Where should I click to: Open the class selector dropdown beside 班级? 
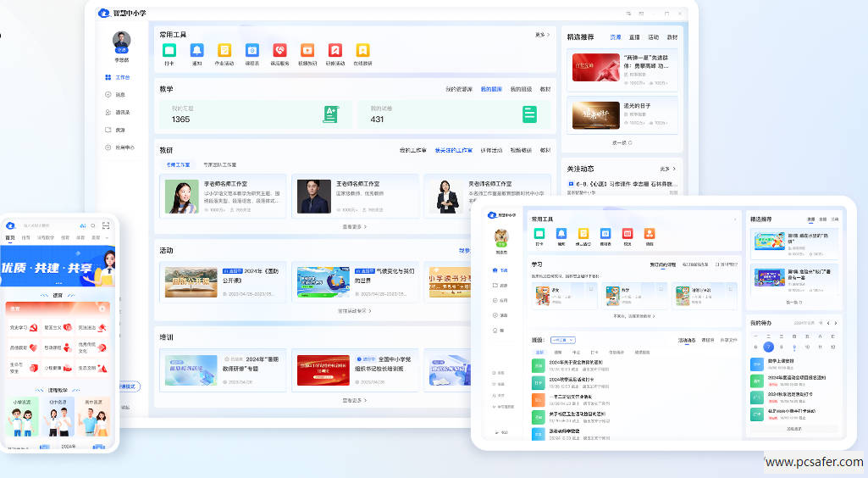tap(562, 340)
